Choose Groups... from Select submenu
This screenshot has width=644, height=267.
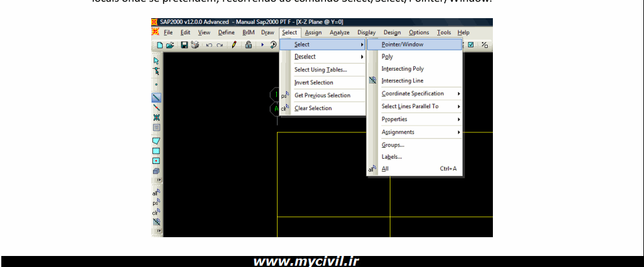[415, 145]
